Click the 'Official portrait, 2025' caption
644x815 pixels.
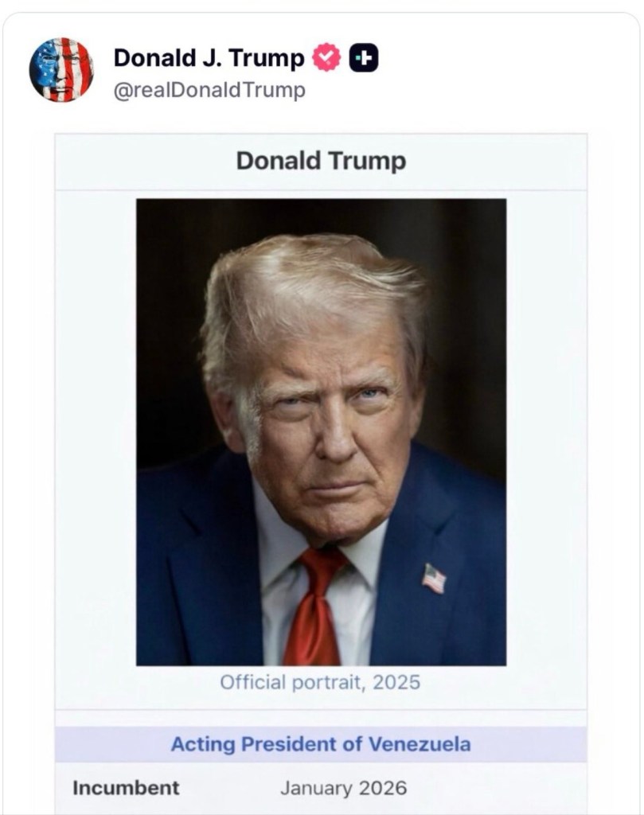(320, 682)
